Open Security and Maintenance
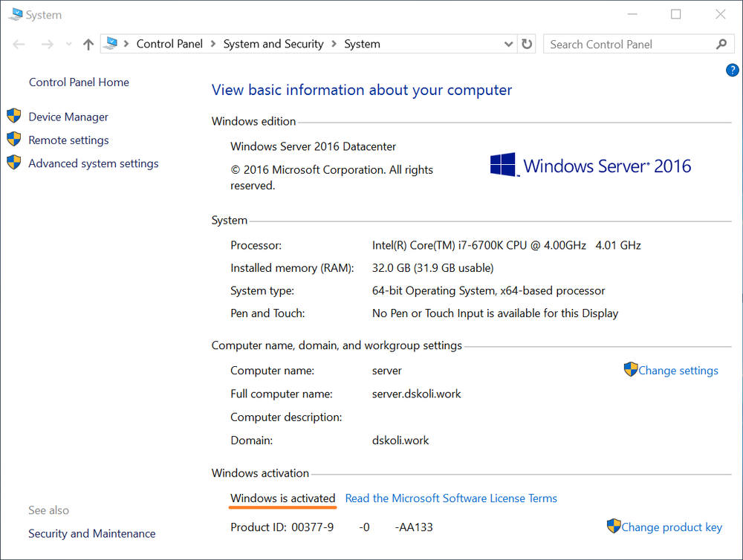Screen dimensions: 743x560 click(91, 533)
